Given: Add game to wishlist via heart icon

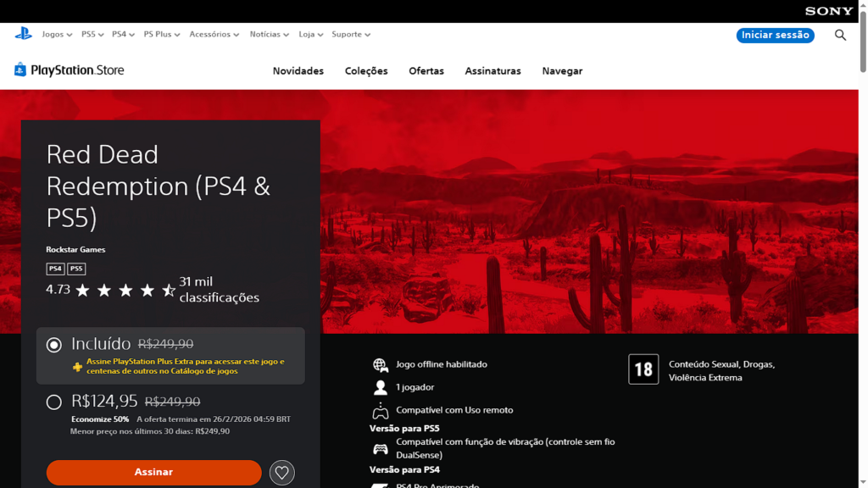Looking at the screenshot, I should click(282, 473).
